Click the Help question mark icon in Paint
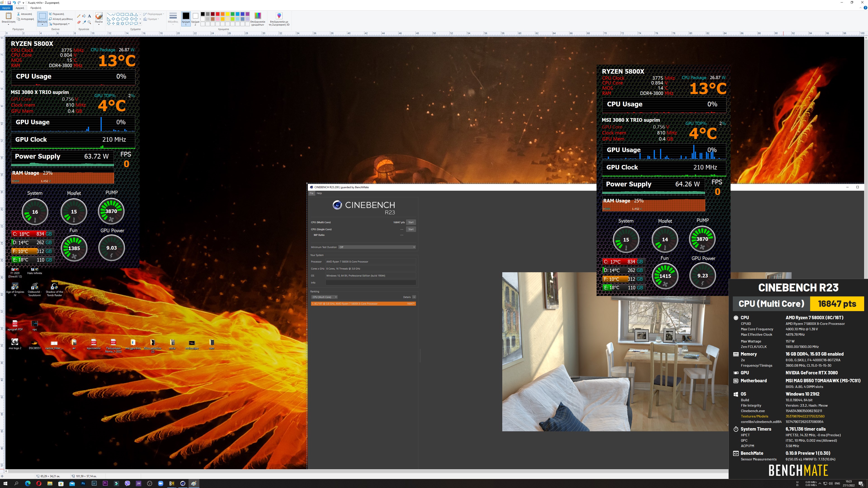The height and width of the screenshot is (488, 868). pyautogui.click(x=865, y=8)
